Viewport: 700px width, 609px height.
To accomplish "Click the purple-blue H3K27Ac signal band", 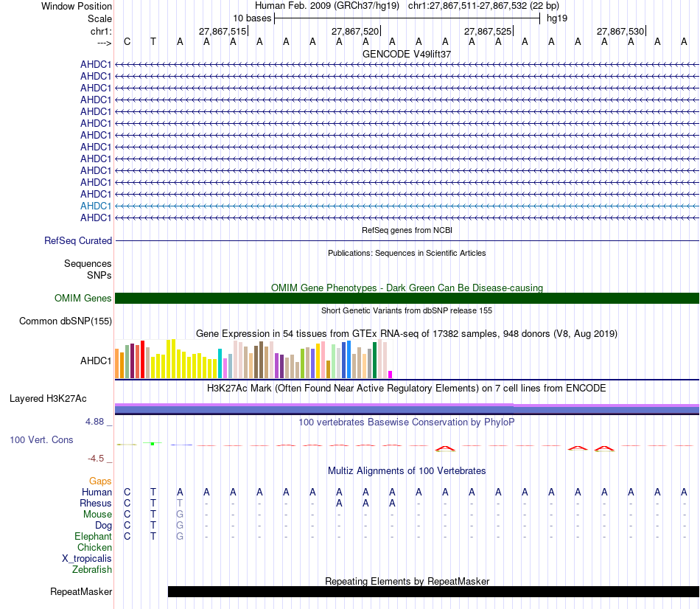I will 407,409.
